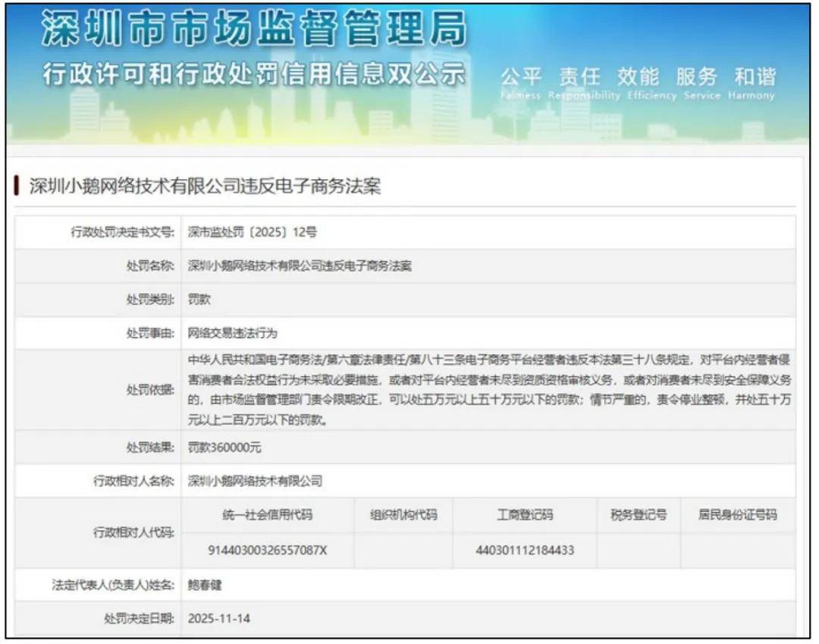Click the 处罚名称 row label

click(x=150, y=265)
